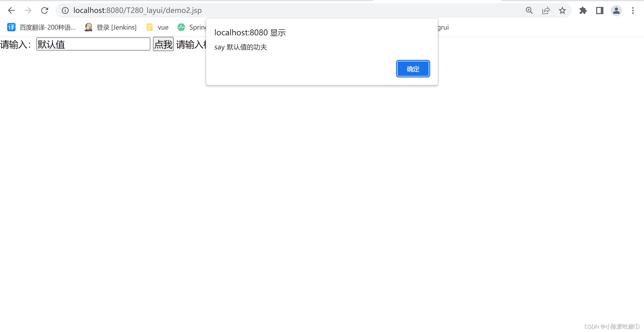644x332 pixels.
Task: Click the back navigation arrow
Action: [x=11, y=10]
